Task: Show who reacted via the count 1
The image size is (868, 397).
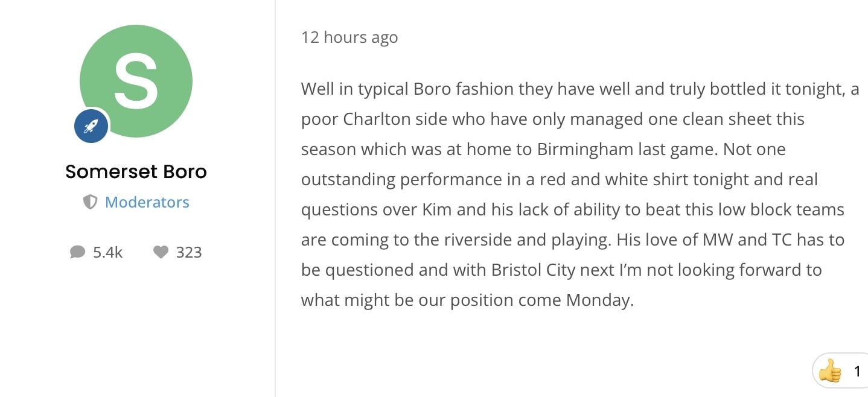Action: click(857, 372)
